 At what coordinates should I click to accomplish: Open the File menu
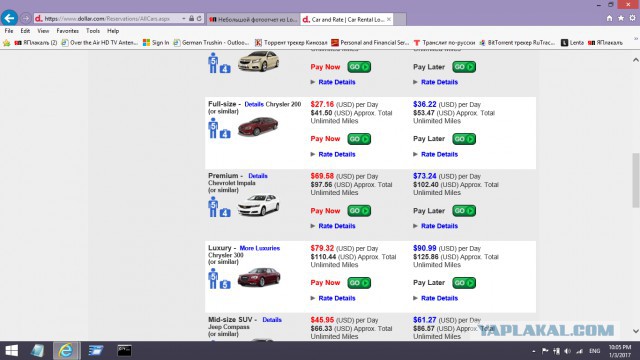pos(9,31)
